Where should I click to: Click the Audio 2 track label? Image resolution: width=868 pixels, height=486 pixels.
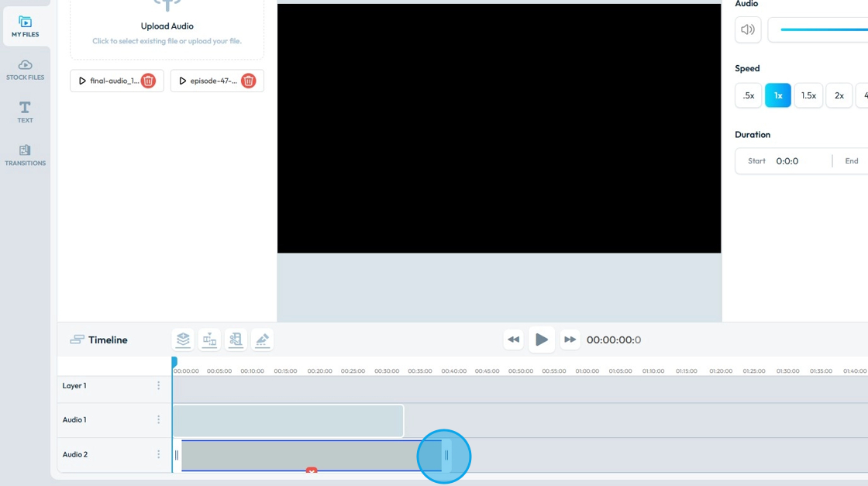pos(74,454)
